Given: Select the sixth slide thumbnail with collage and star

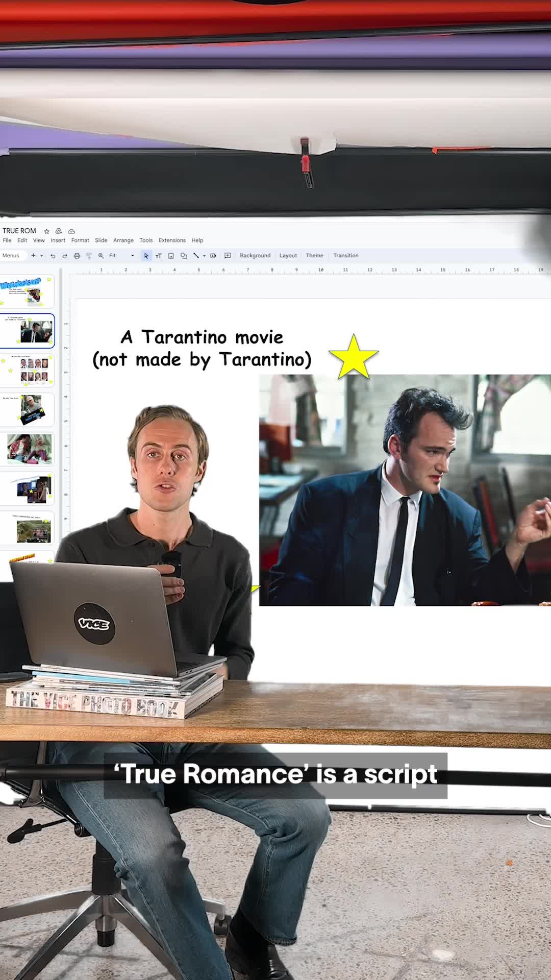Looking at the screenshot, I should click(x=27, y=488).
